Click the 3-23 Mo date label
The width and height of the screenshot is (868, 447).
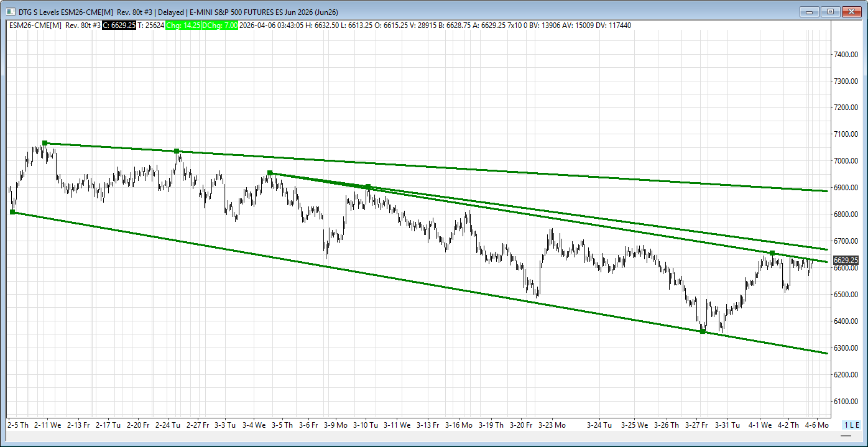[x=552, y=425]
